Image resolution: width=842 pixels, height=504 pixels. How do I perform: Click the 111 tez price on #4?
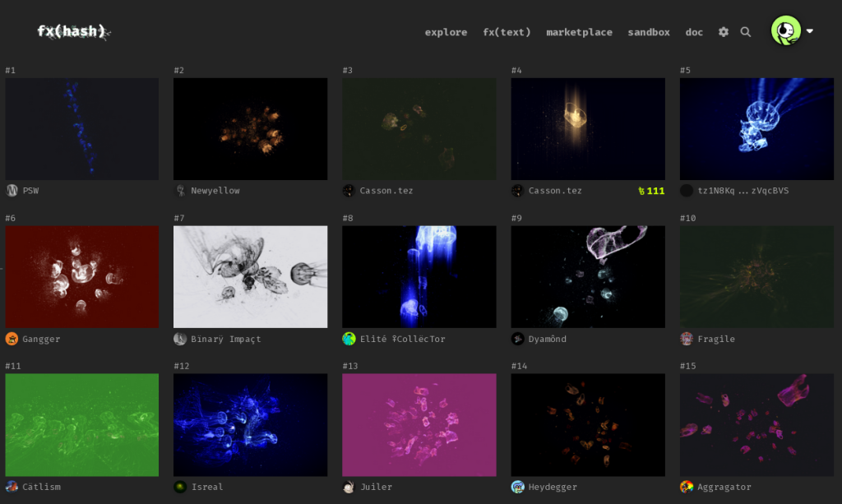(650, 191)
